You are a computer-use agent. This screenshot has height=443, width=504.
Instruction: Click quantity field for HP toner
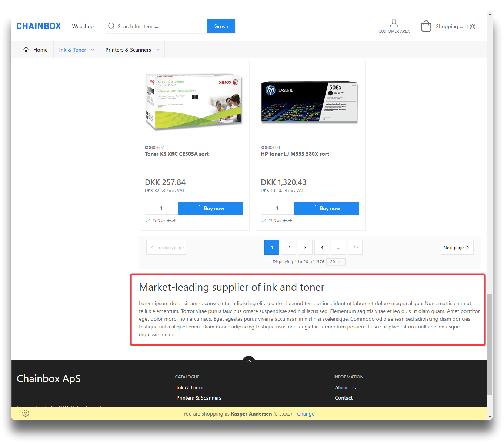pyautogui.click(x=277, y=208)
